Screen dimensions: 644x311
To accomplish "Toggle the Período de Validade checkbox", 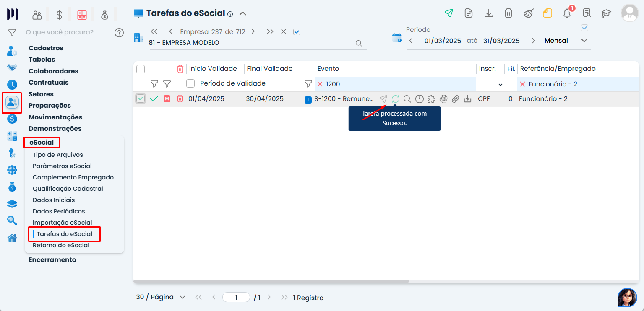I will coord(190,83).
